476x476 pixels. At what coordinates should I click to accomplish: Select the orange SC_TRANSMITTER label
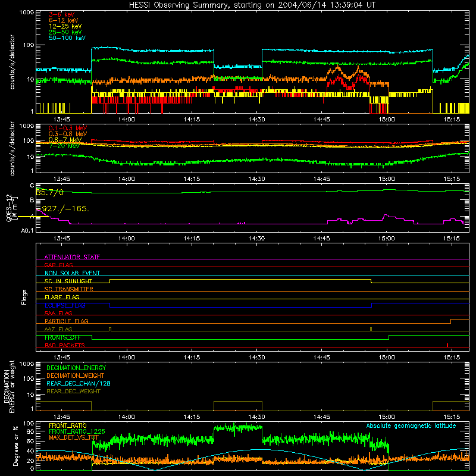[69, 289]
